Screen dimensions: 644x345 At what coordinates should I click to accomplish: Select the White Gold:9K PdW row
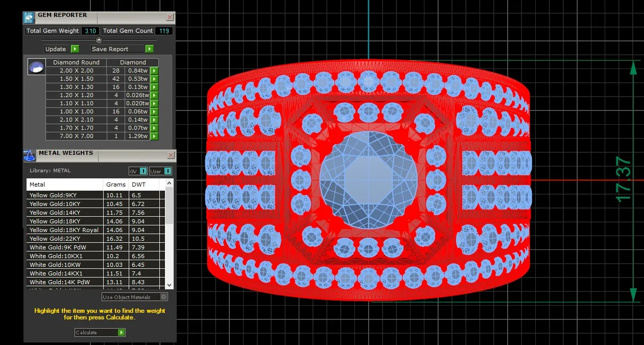coord(96,247)
